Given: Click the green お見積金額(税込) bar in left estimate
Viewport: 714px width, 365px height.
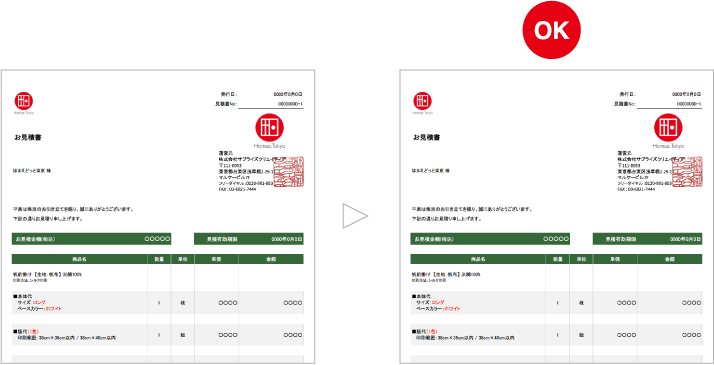Looking at the screenshot, I should click(92, 239).
